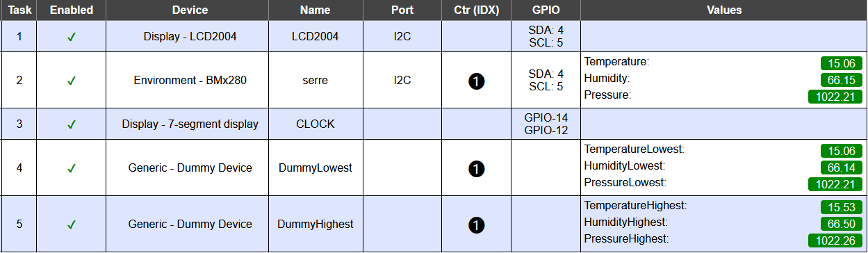Select the Environment - BMx280 device cell
The width and height of the screenshot is (868, 253).
(x=190, y=81)
